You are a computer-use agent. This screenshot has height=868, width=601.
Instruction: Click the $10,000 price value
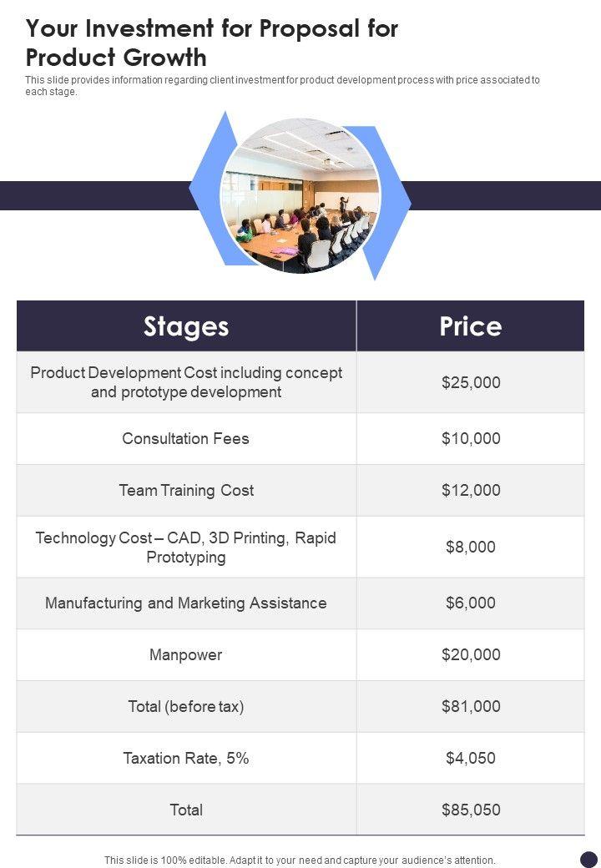(471, 438)
